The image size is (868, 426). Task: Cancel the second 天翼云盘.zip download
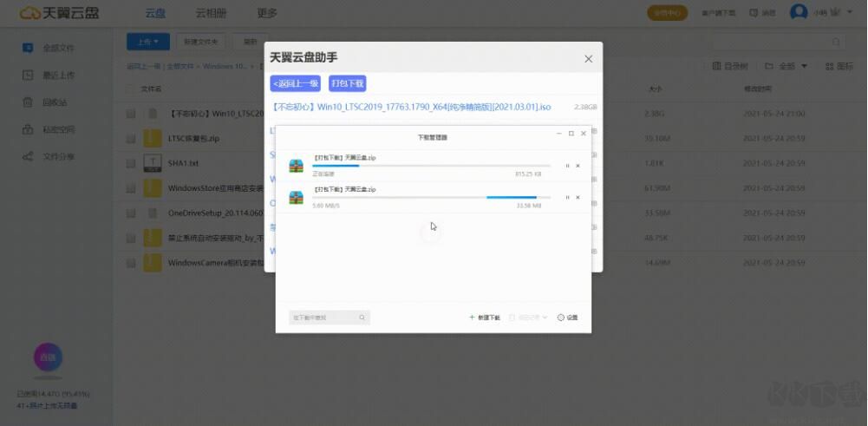pos(578,198)
